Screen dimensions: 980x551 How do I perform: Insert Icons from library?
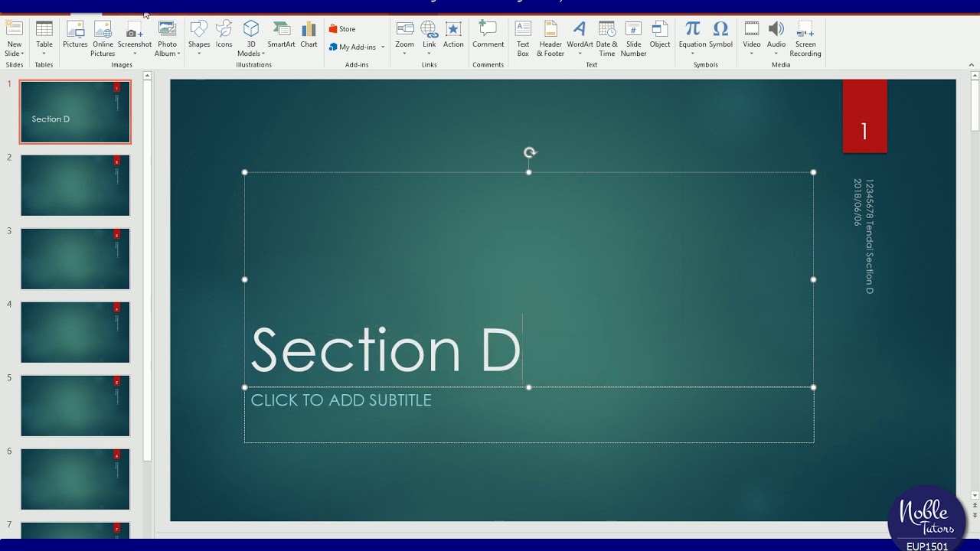[x=224, y=34]
